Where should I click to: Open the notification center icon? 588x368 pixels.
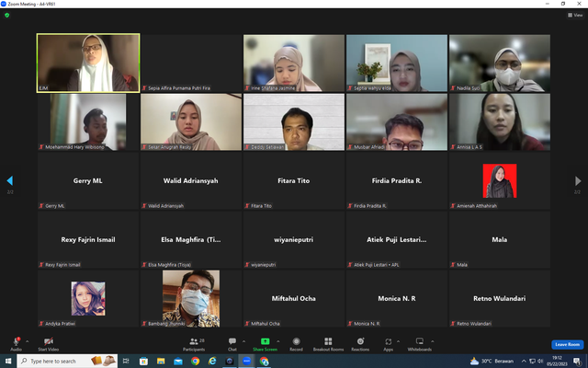[x=577, y=361]
